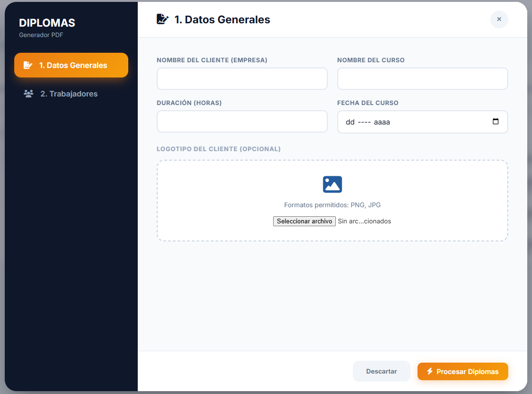Close the dialog with the X button
This screenshot has width=532, height=394.
499,19
